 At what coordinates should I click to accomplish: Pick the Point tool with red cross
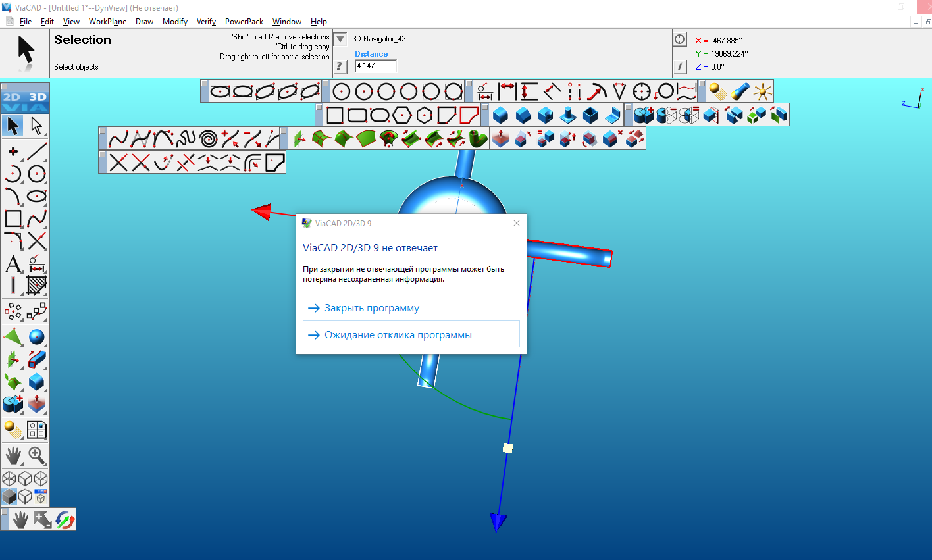click(13, 151)
